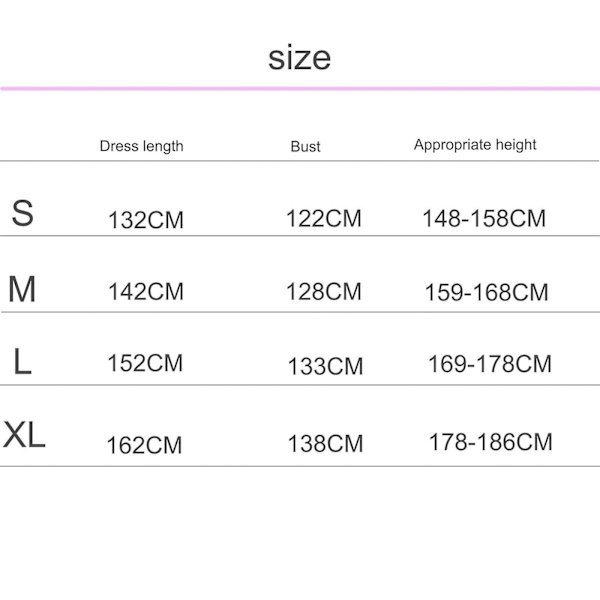Viewport: 600px width, 600px height.
Task: Select the "Dress length" column header
Action: pyautogui.click(x=141, y=146)
